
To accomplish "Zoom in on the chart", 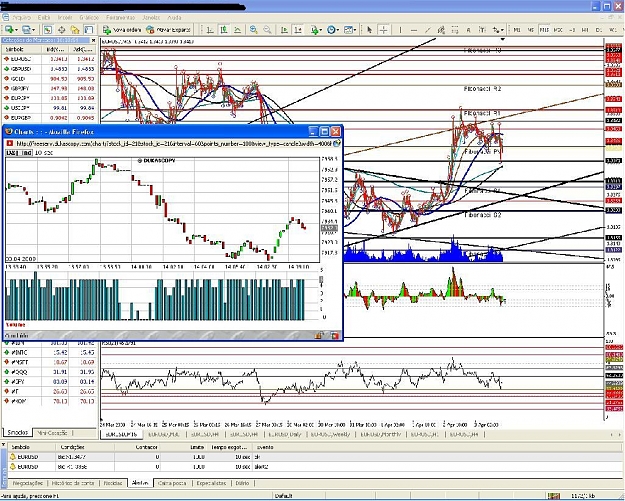I will [x=253, y=30].
